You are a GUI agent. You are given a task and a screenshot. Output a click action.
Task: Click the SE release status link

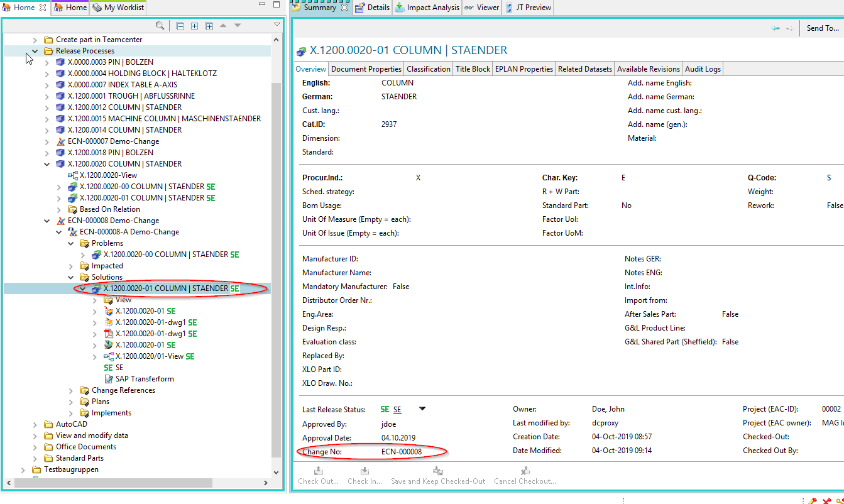click(397, 410)
